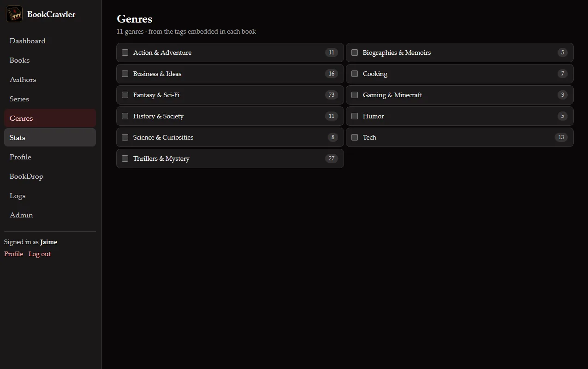Screen dimensions: 588x369
Task: Click the Humor genre label
Action: pos(373,116)
